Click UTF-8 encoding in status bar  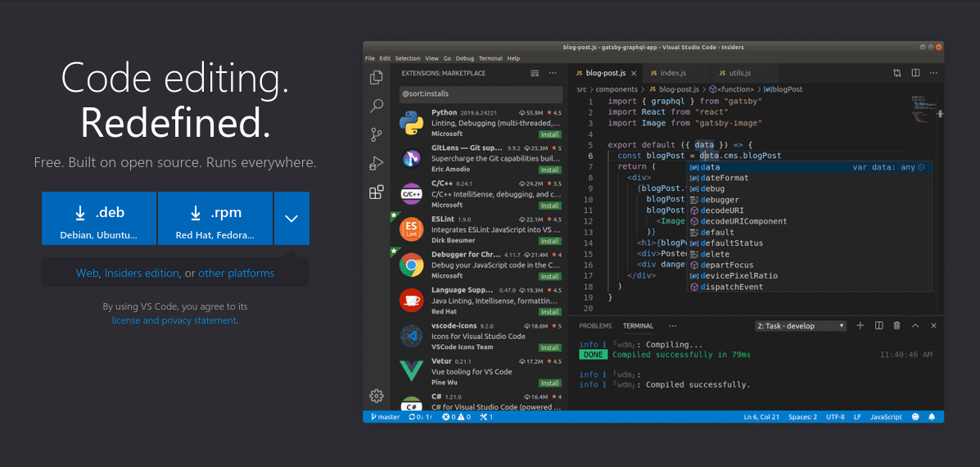835,417
